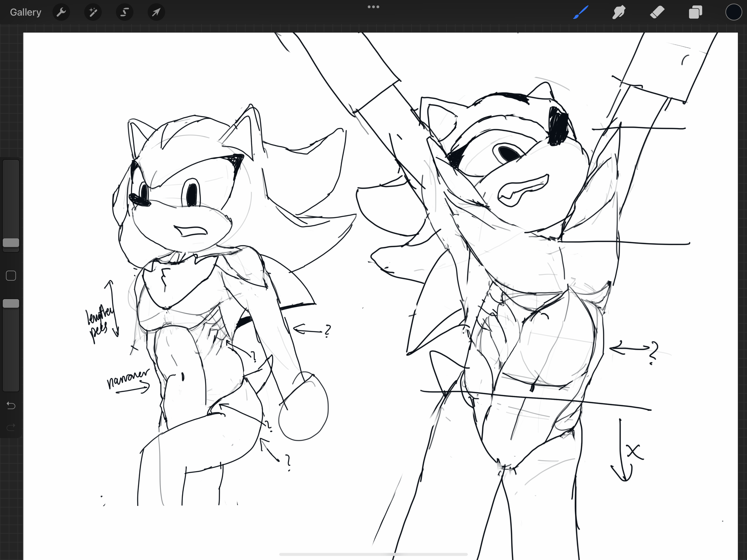This screenshot has height=560, width=747.
Task: Select the Smudge tool
Action: [619, 13]
